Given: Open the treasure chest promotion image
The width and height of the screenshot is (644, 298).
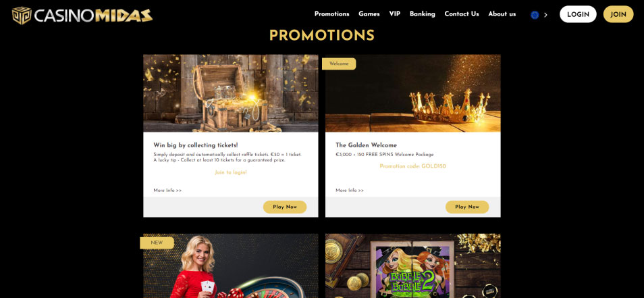Looking at the screenshot, I should tap(230, 93).
